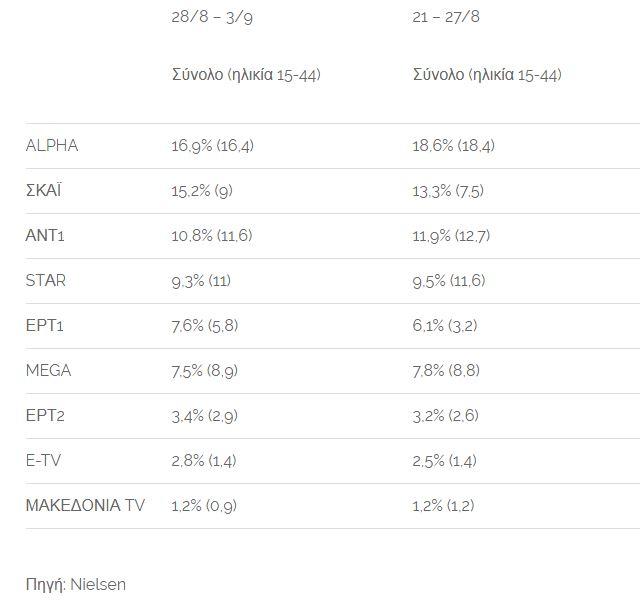This screenshot has width=640, height=607.
Task: Select the STAR channel name
Action: [46, 281]
